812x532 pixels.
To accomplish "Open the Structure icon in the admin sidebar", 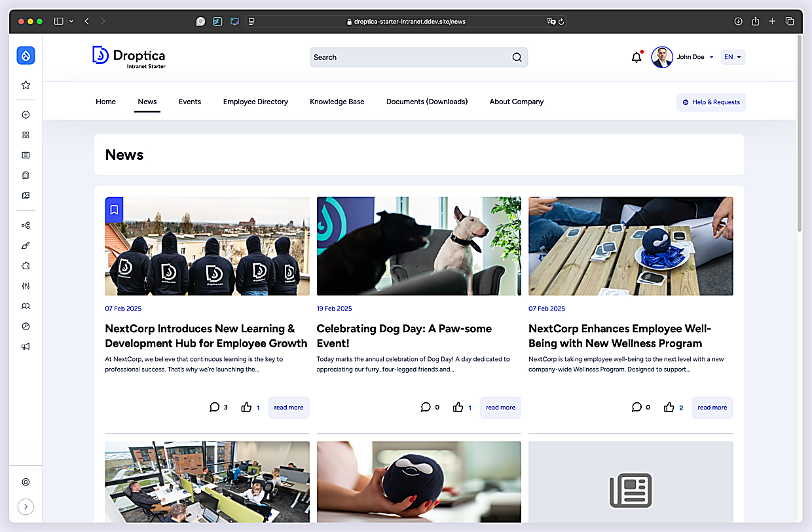I will point(26,225).
